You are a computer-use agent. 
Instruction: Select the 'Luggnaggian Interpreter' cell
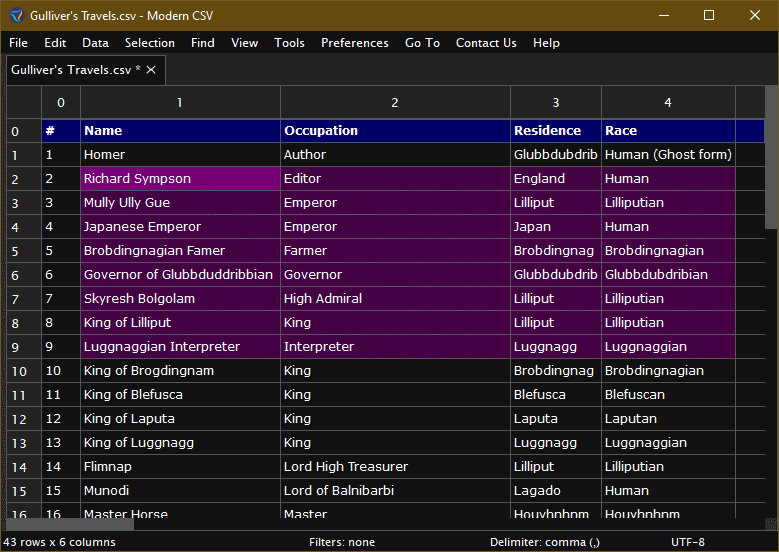[180, 346]
